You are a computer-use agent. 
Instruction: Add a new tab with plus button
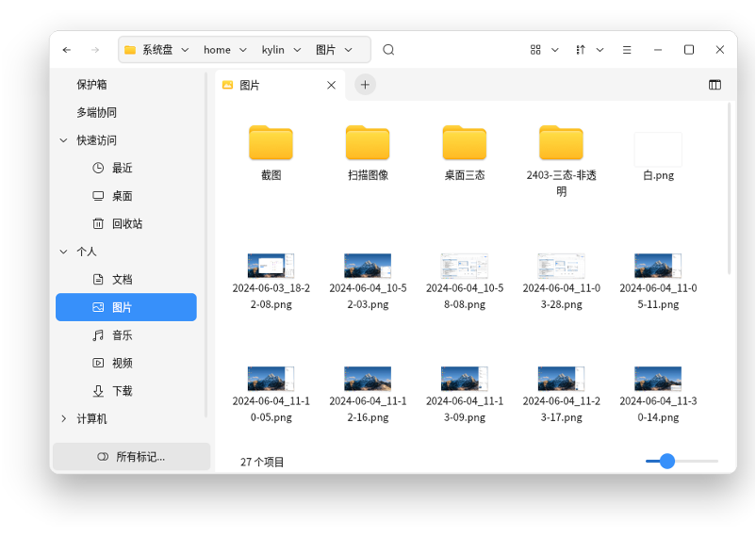[x=365, y=85]
